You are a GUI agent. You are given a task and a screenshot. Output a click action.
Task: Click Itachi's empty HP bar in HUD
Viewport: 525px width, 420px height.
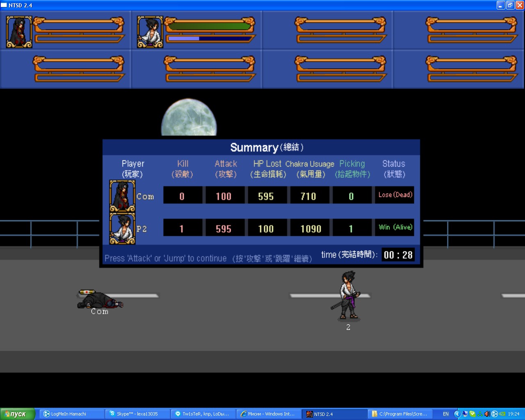point(78,26)
